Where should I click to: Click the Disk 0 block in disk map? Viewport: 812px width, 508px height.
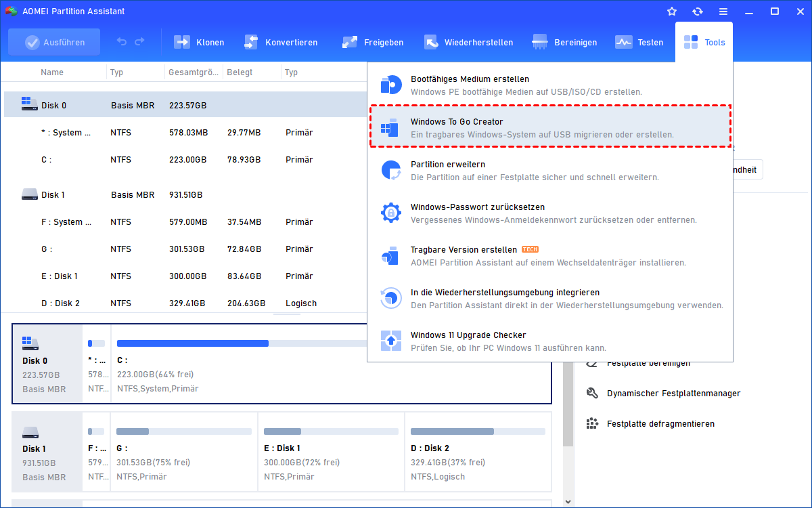47,364
